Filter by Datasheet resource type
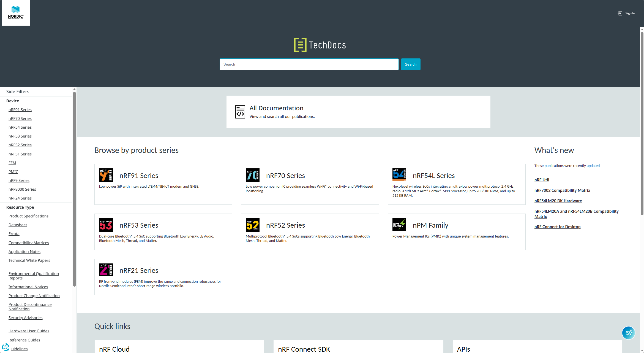Image resolution: width=644 pixels, height=353 pixels. [18, 225]
